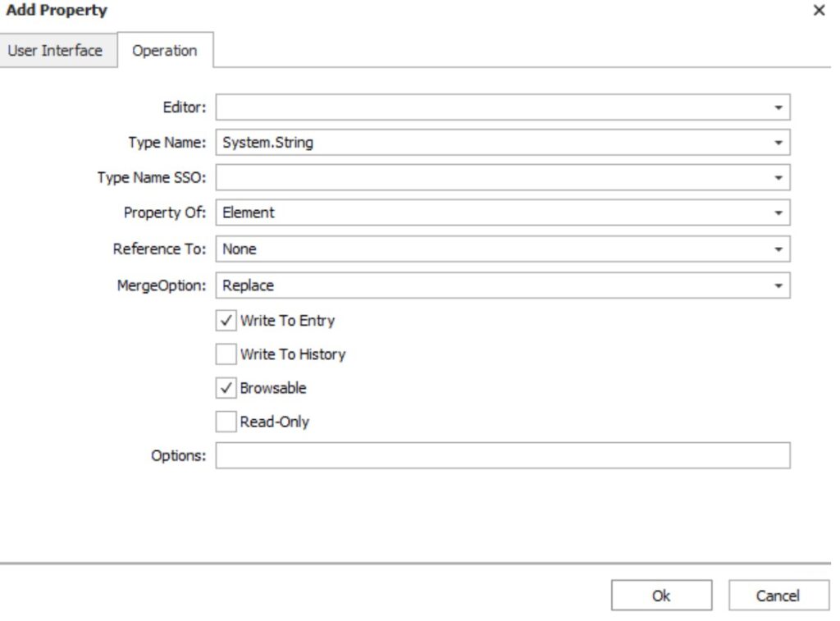This screenshot has width=840, height=621.
Task: Switch to the User Interface tab
Action: click(55, 50)
